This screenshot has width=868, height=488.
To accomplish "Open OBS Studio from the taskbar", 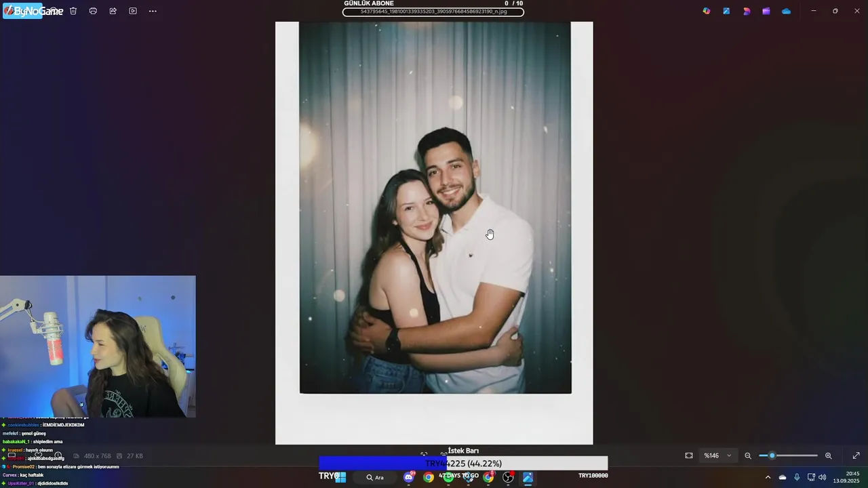I will [x=508, y=477].
